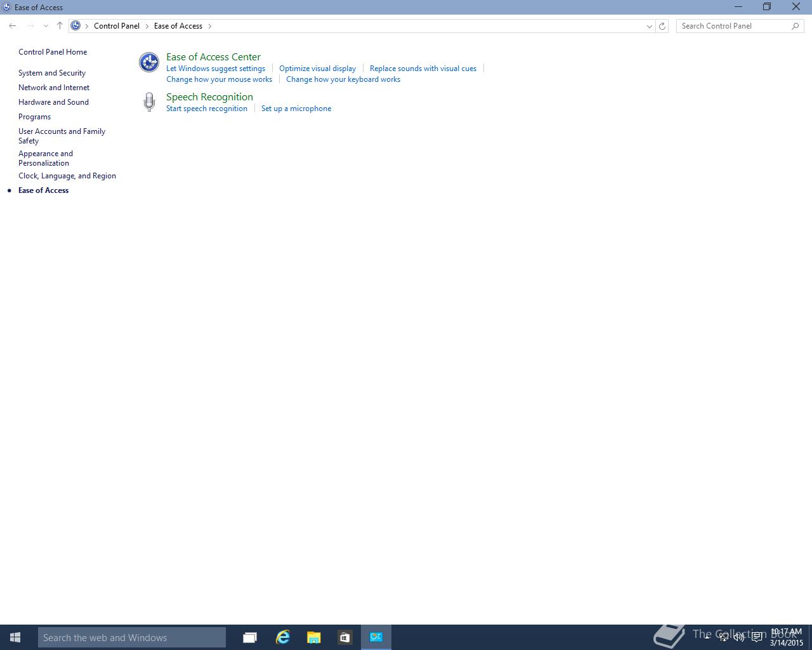
Task: Click the Control Panel taskbar button
Action: (x=376, y=637)
